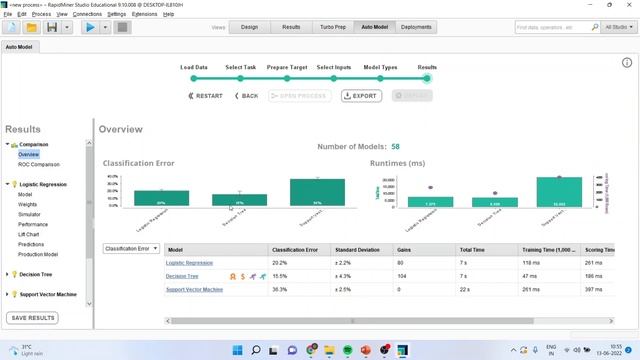Expand the Decision Tree tree node

(x=7, y=274)
